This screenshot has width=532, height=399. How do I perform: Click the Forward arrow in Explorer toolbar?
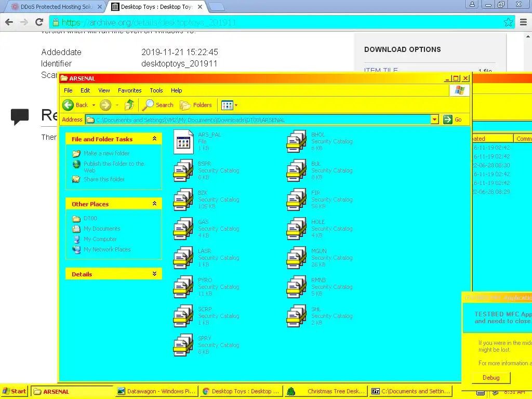105,105
